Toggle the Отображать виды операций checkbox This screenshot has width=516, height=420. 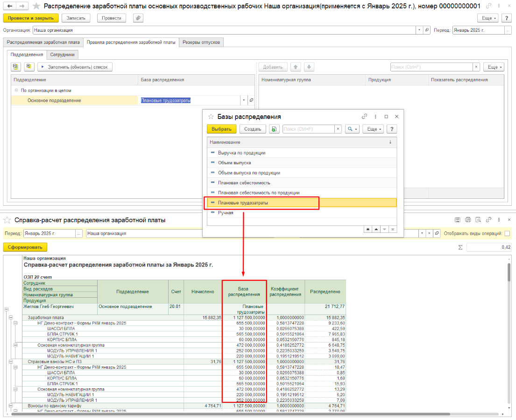[x=507, y=233]
